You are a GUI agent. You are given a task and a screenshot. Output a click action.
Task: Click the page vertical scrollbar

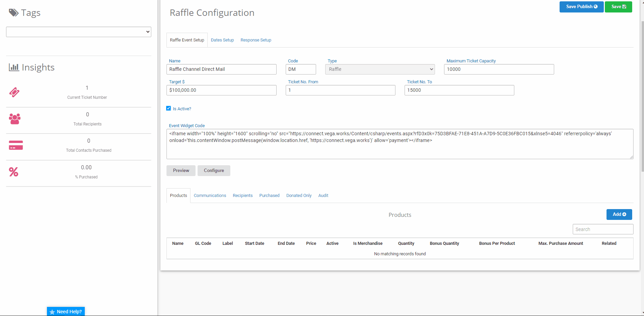[642, 96]
